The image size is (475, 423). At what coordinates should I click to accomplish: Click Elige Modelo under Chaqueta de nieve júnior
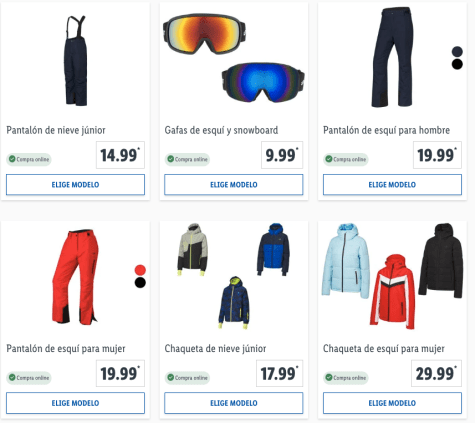(x=234, y=403)
